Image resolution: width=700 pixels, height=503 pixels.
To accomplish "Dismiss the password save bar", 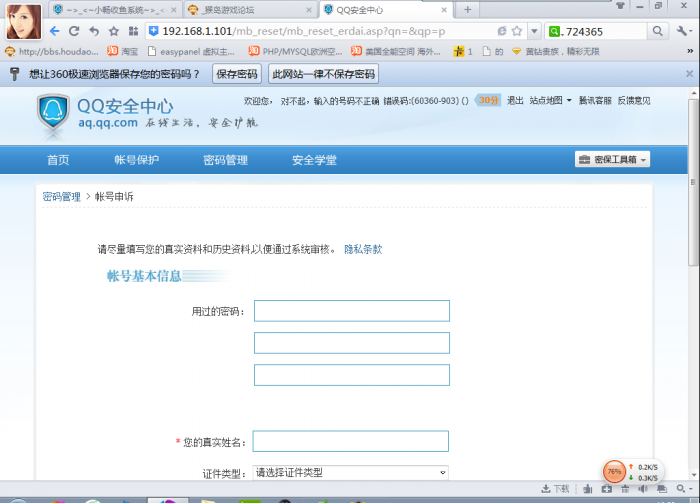I will click(689, 74).
